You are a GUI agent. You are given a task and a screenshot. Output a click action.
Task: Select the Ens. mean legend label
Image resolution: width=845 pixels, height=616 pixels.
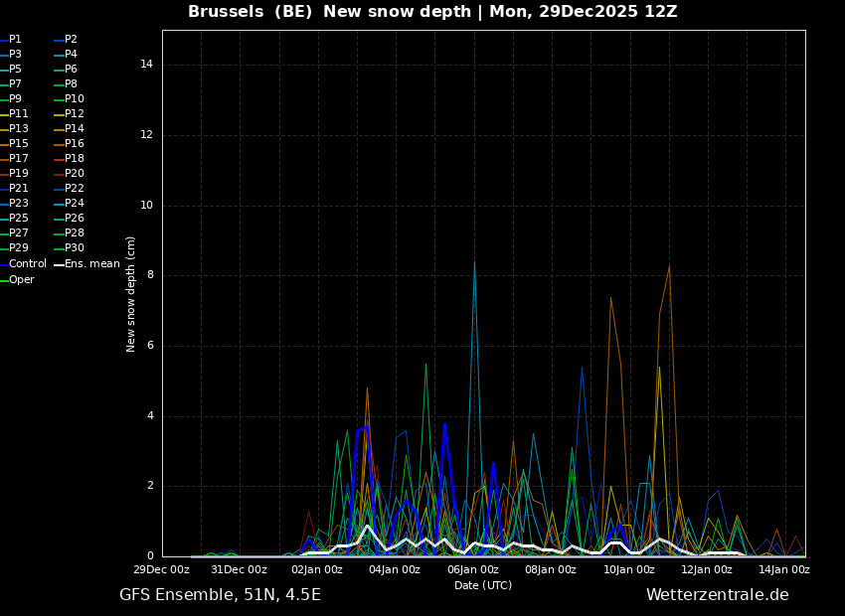(x=87, y=264)
